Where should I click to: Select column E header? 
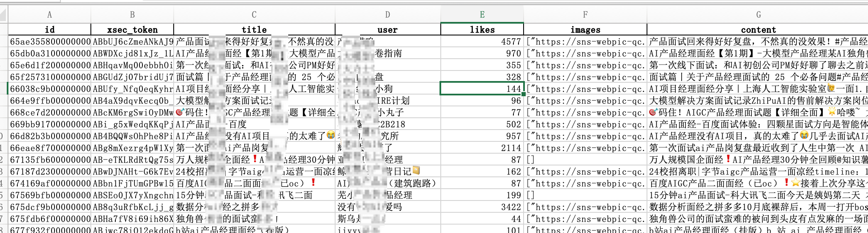tap(482, 15)
